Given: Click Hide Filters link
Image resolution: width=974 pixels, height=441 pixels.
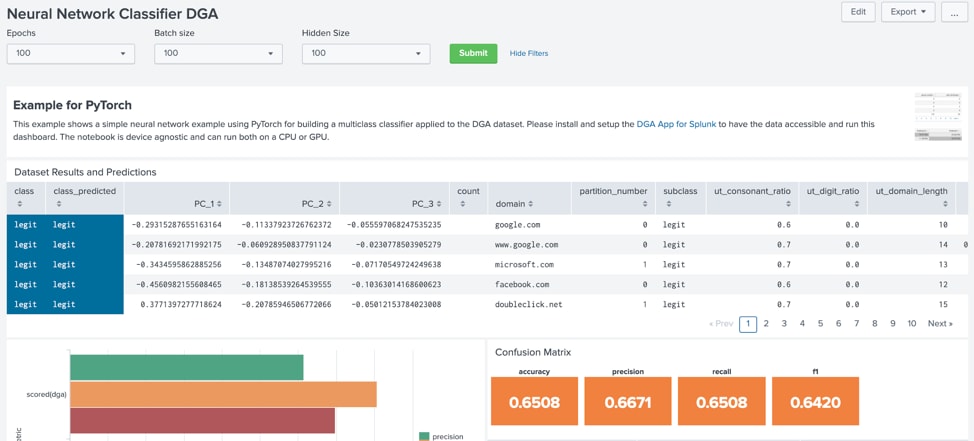Looking at the screenshot, I should click(x=529, y=53).
